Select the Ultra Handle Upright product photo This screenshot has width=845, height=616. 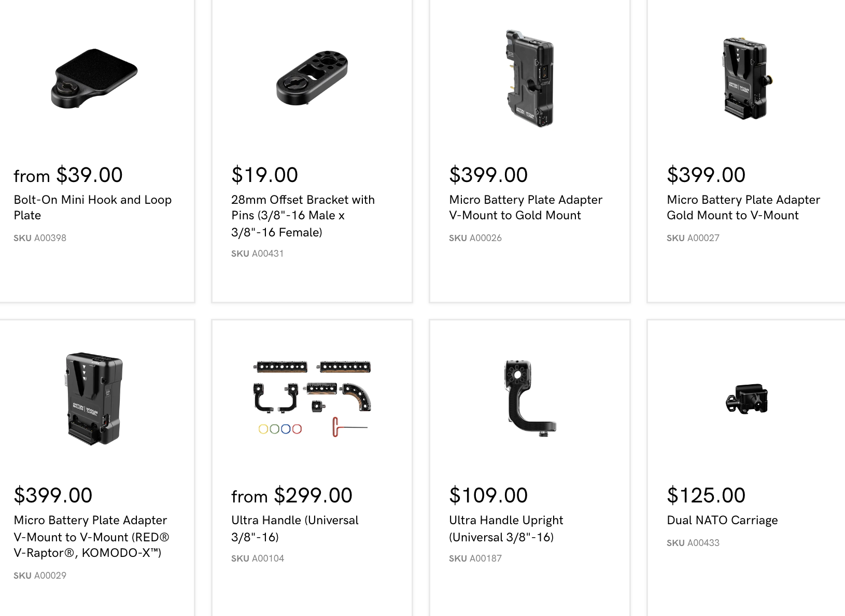529,398
